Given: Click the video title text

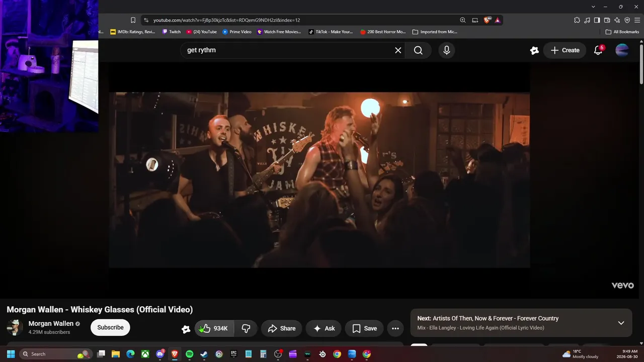Looking at the screenshot, I should [100, 310].
